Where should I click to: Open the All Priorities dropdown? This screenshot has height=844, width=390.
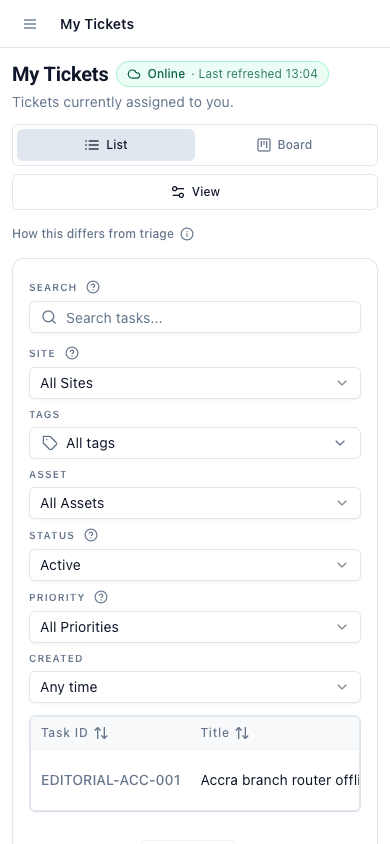point(195,627)
